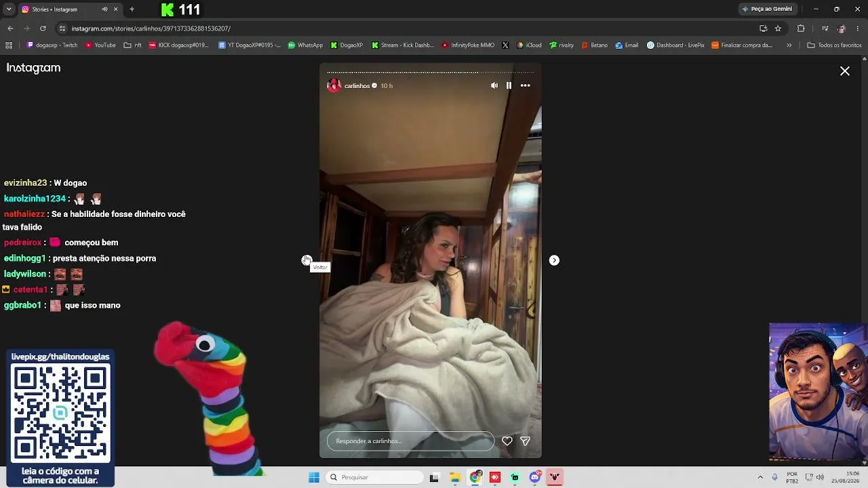
Task: Click the Peça ao Gemini button
Action: point(767,9)
